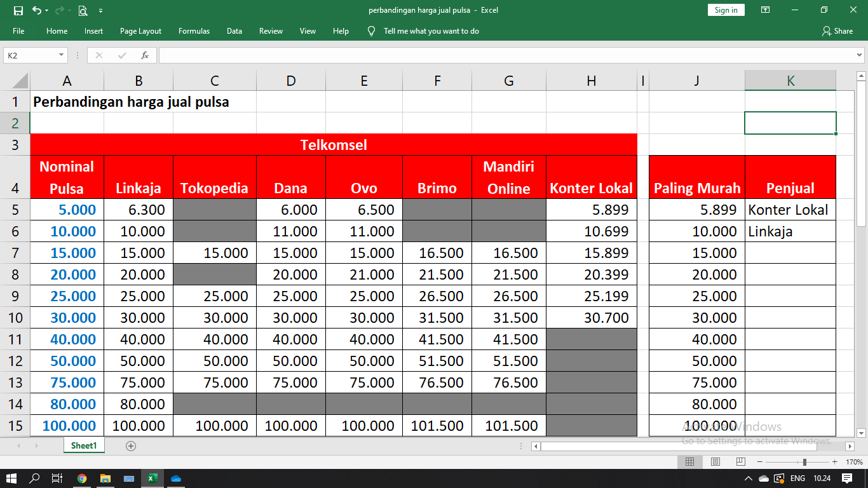Open the Review ribbon tab
This screenshot has width=868, height=488.
pyautogui.click(x=271, y=31)
